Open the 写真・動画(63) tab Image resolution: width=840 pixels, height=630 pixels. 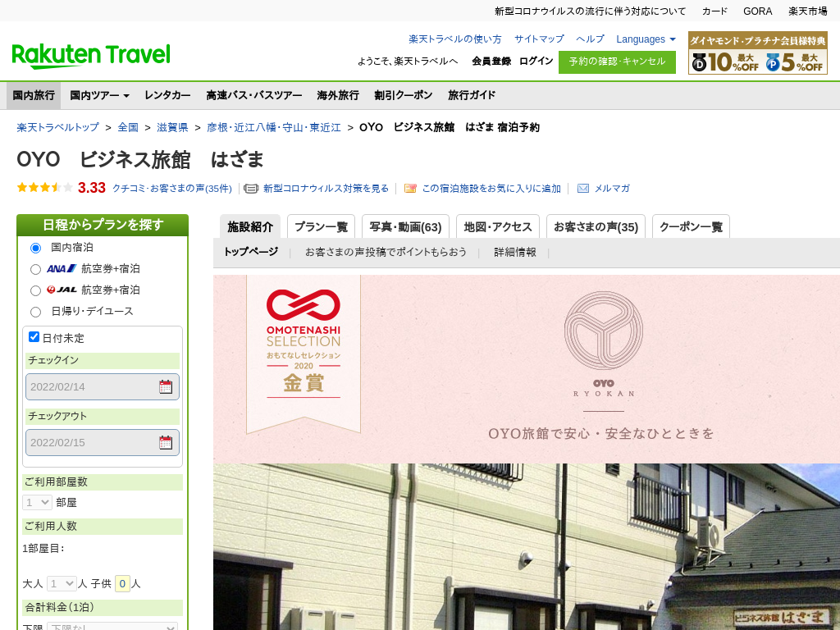pyautogui.click(x=405, y=226)
